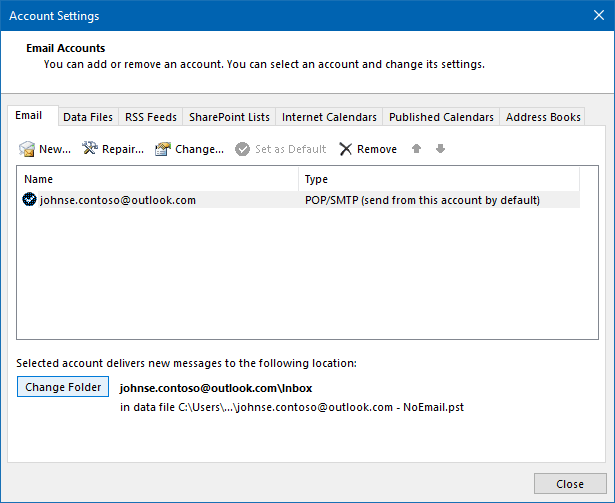The height and width of the screenshot is (503, 615).
Task: Click the NoEmail.pst data file path
Action: pos(292,407)
